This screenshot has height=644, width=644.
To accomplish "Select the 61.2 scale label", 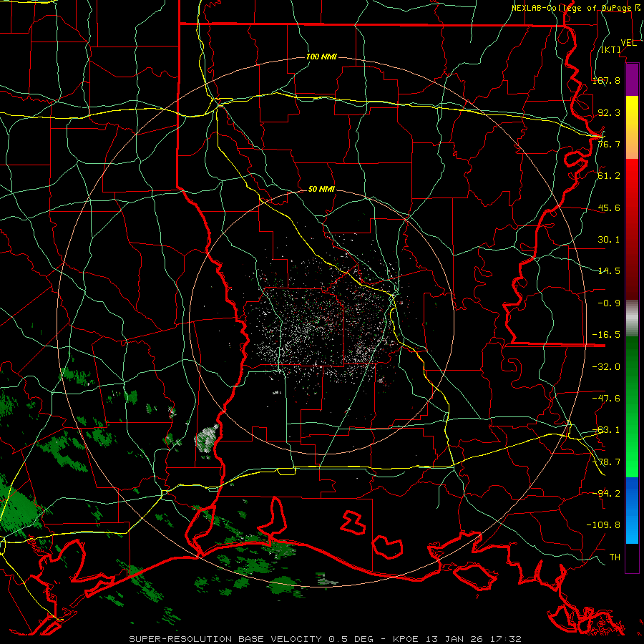I will pyautogui.click(x=609, y=176).
